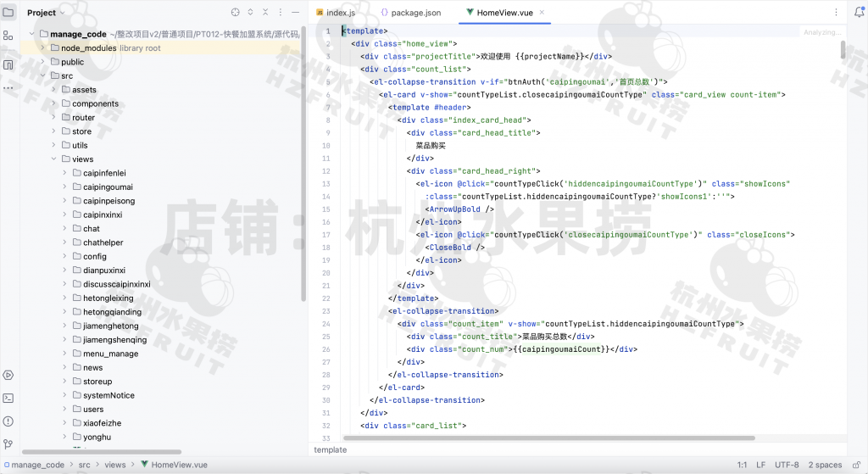Open the Terminal tool window
The height and width of the screenshot is (474, 868).
coord(8,398)
